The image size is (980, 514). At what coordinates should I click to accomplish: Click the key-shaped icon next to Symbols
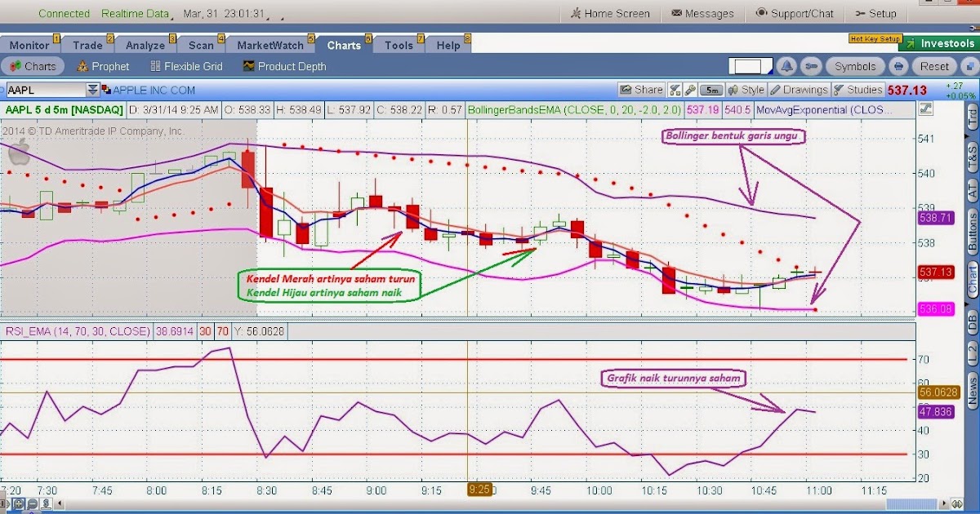[x=811, y=66]
